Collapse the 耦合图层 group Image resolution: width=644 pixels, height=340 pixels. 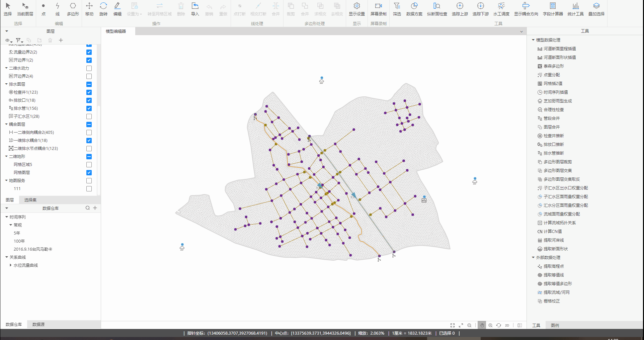coord(6,124)
